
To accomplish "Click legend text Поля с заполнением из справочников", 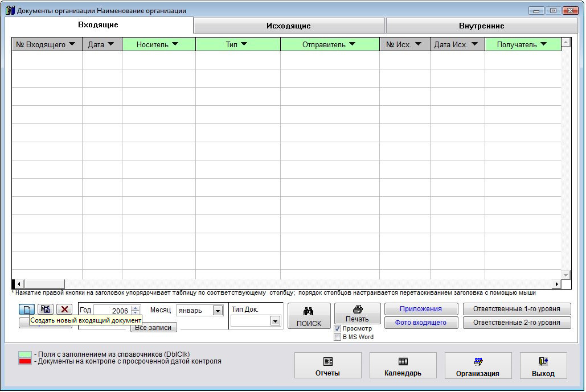I will [112, 354].
